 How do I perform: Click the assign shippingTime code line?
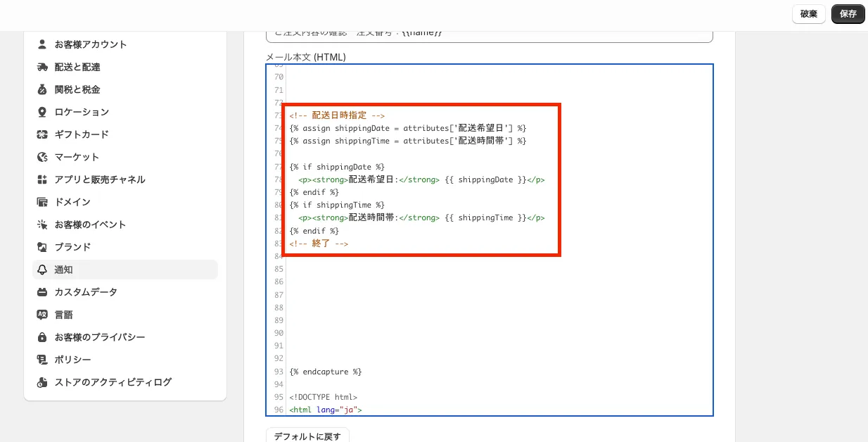[x=407, y=141]
